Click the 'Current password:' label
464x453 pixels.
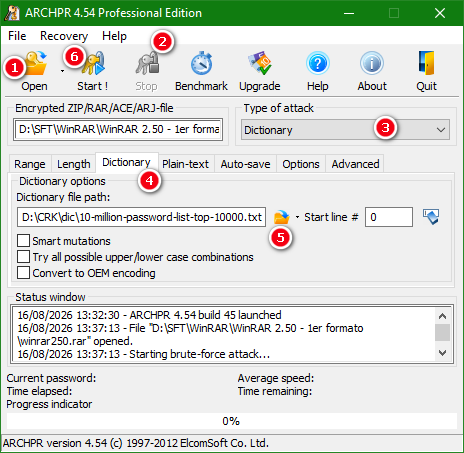(51, 378)
